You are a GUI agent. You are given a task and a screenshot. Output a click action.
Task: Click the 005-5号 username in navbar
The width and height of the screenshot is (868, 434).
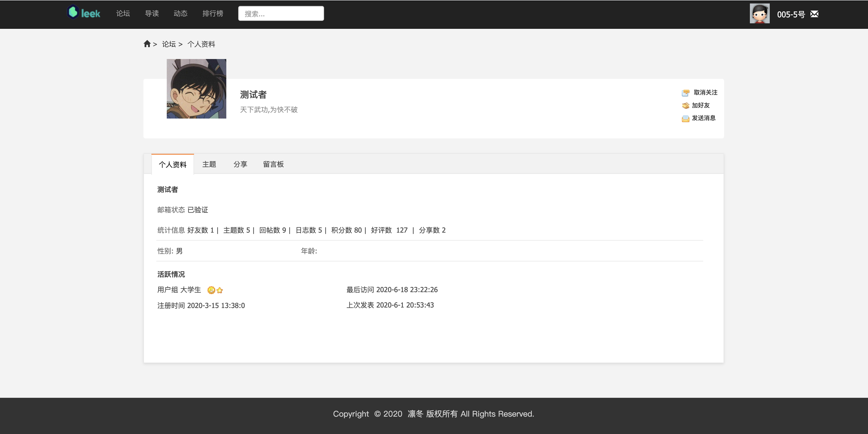(791, 14)
